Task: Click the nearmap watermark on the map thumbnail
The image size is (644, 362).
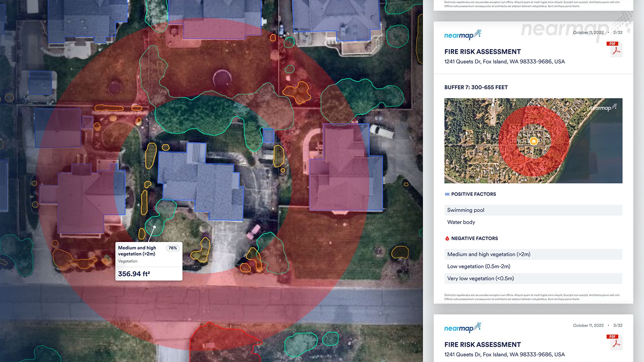Action: 603,108
